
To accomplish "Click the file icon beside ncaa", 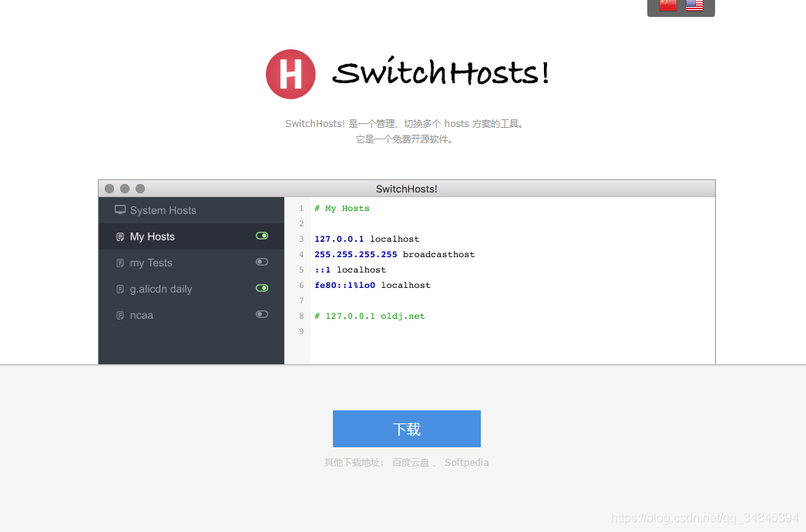I will click(120, 316).
